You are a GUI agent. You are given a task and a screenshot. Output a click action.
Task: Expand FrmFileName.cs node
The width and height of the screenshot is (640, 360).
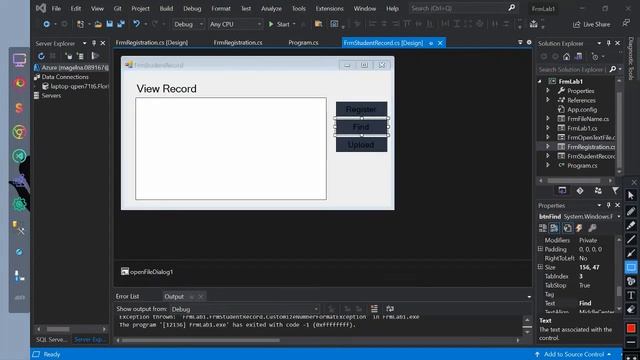tap(548, 118)
